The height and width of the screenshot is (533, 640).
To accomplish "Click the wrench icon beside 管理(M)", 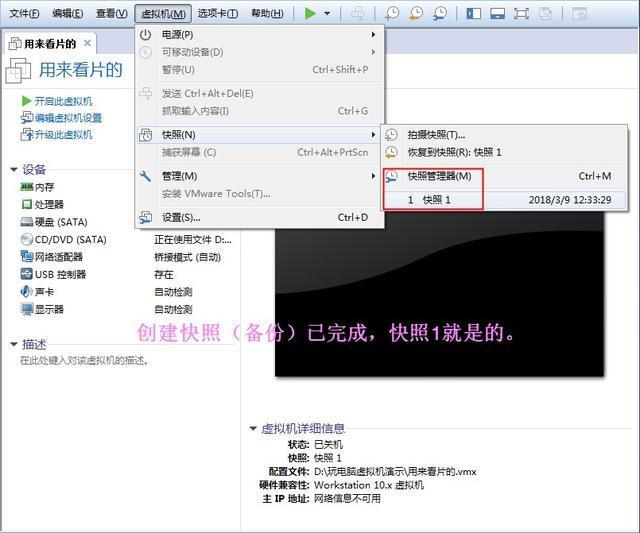I will (145, 176).
